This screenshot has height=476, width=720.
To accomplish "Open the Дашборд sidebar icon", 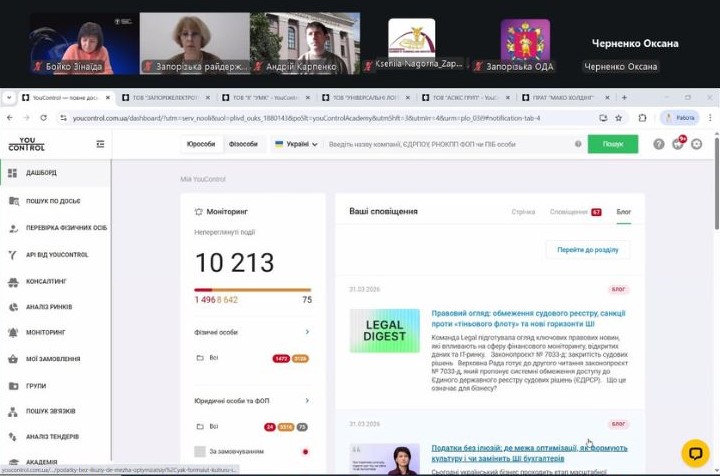I will tap(12, 173).
